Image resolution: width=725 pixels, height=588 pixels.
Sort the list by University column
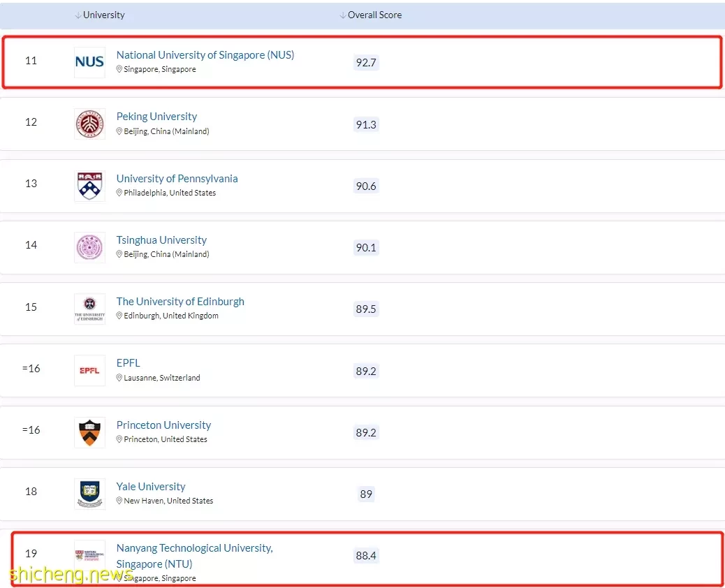point(100,15)
